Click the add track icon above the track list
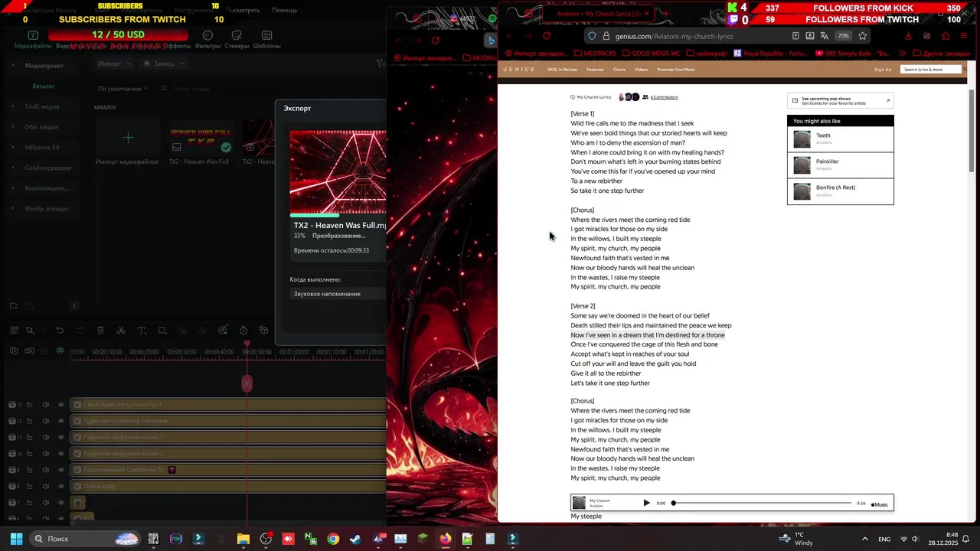This screenshot has height=551, width=980. click(x=14, y=350)
